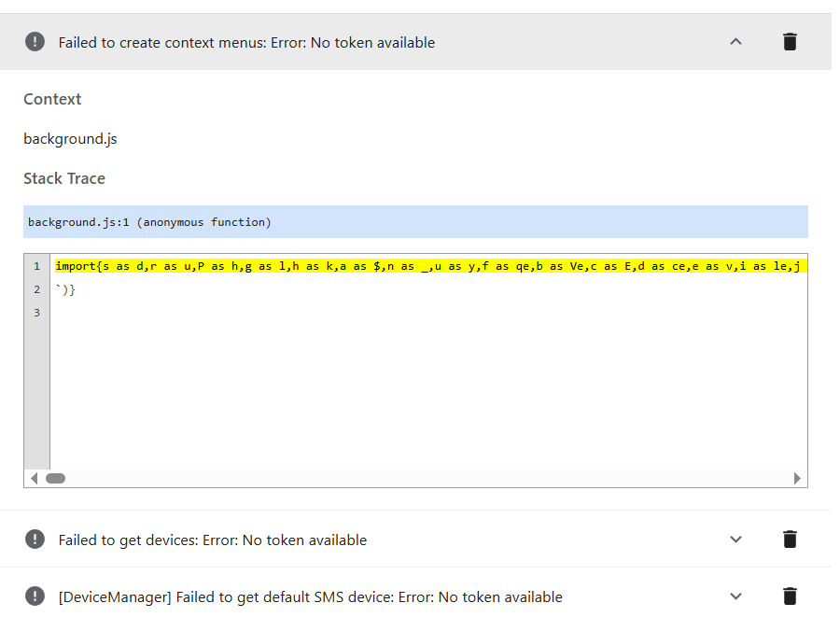Expand the DeviceManager SMS device error

point(736,596)
